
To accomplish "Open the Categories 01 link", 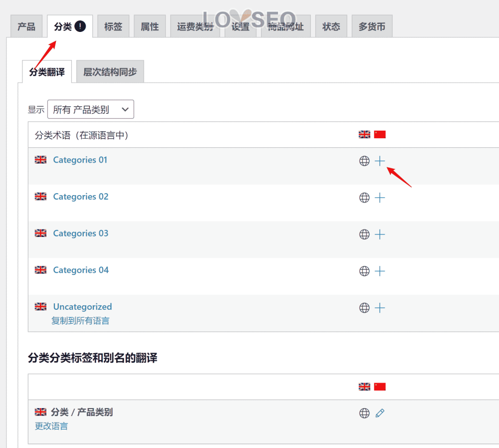I will point(80,160).
